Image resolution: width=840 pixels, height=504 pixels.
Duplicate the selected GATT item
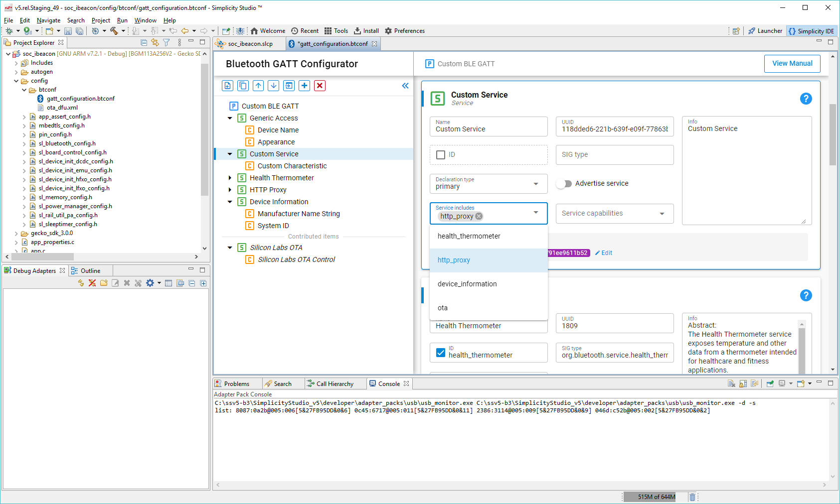coord(243,86)
